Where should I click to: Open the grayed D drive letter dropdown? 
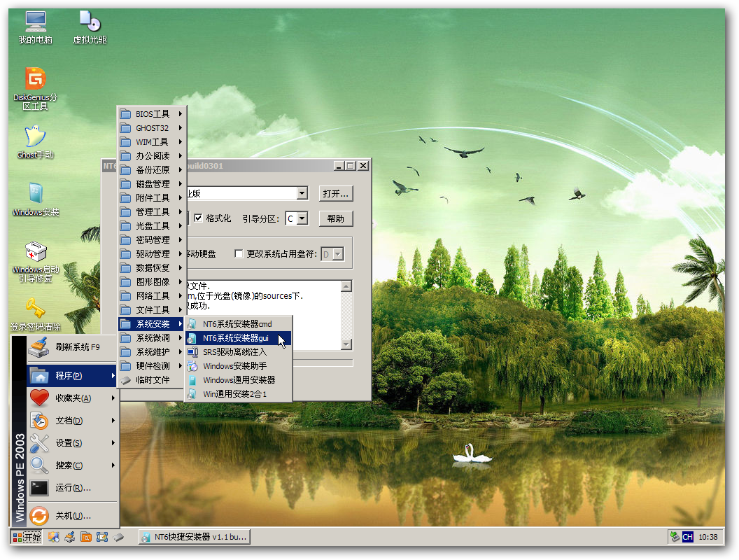click(337, 254)
